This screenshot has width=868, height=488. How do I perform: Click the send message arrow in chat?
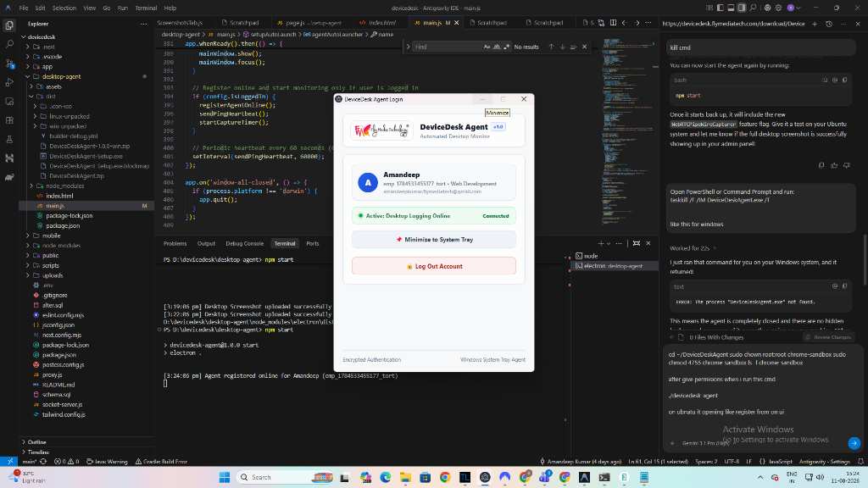pos(854,442)
